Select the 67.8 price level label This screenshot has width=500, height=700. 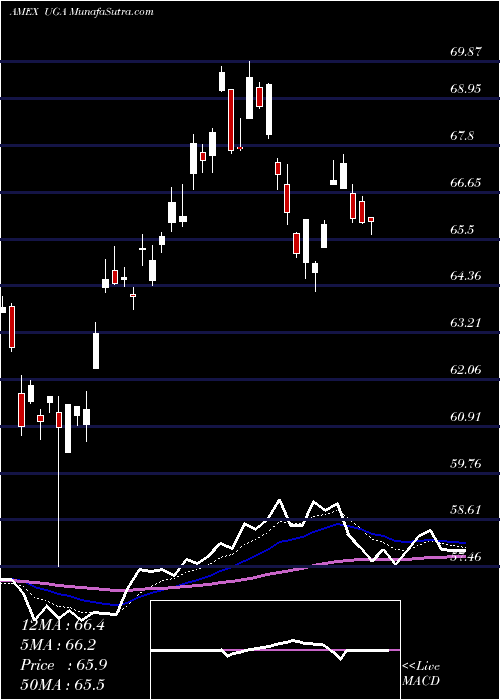(463, 136)
